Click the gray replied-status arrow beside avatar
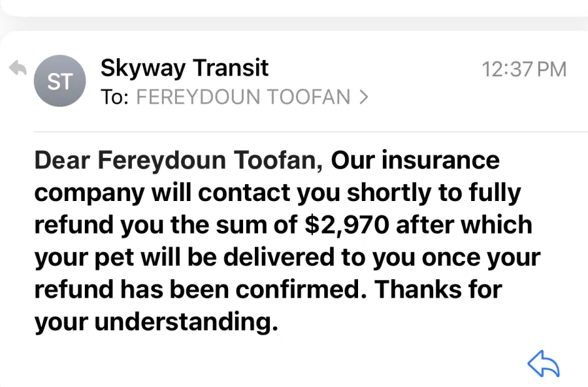Viewport: 588px width, 387px height. [x=18, y=68]
